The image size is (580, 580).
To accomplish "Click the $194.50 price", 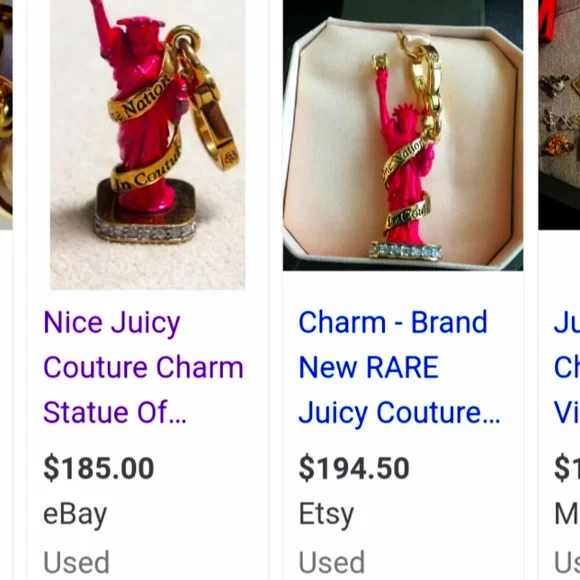I will click(x=354, y=468).
